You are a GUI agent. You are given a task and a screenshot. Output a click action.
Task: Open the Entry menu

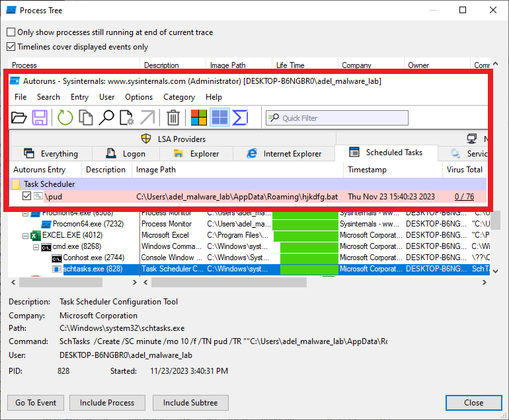(79, 97)
